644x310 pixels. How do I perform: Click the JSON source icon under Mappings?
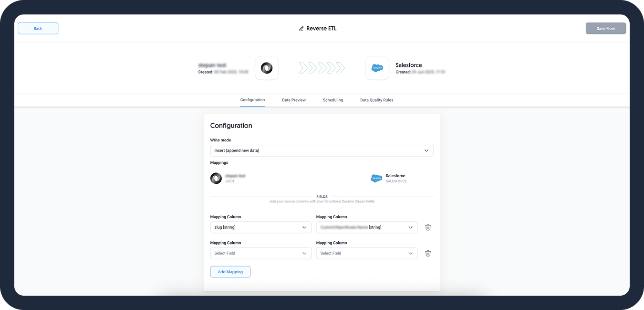[216, 178]
